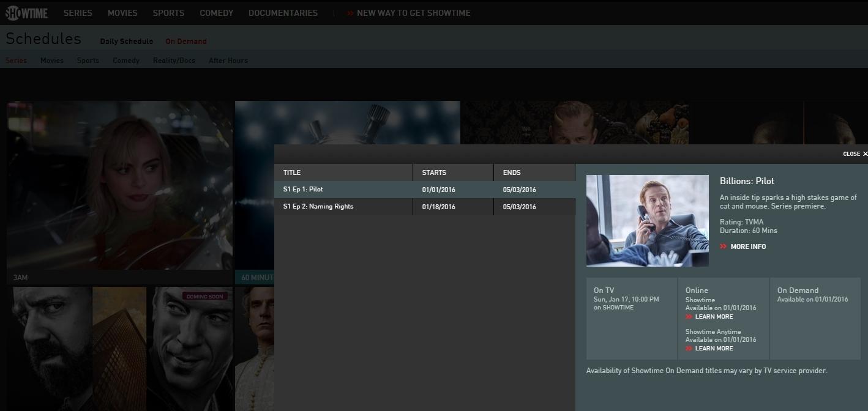Click Learn More under Showtime Anytime
The width and height of the screenshot is (868, 411).
coord(709,349)
